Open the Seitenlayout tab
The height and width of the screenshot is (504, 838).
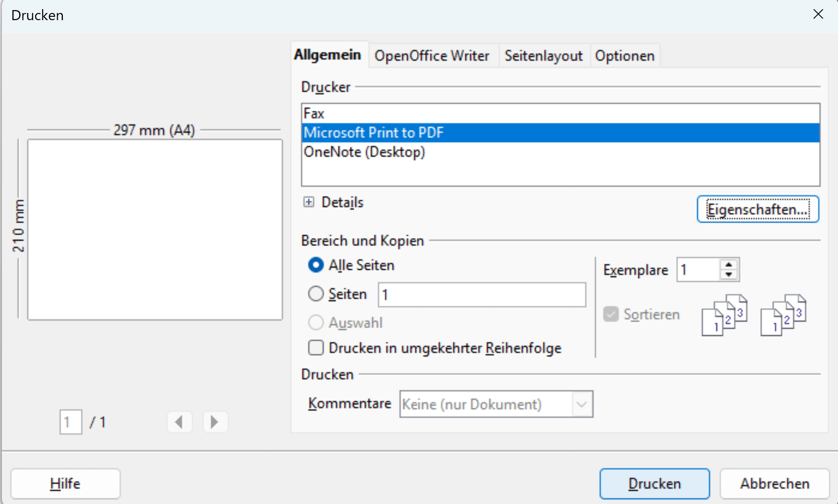coord(544,56)
